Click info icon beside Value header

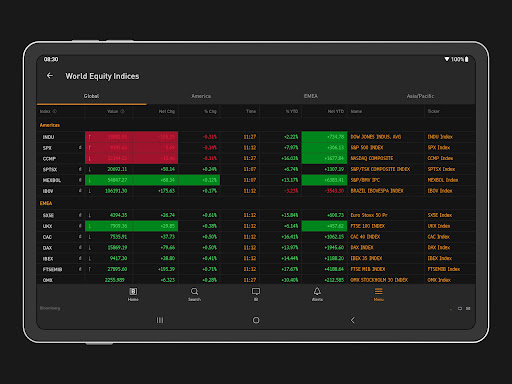click(x=122, y=111)
